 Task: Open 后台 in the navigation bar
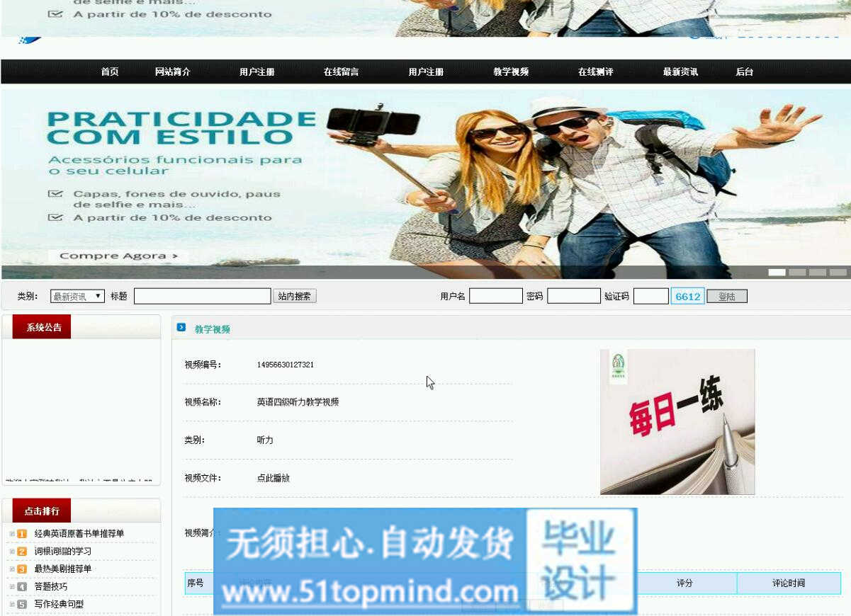click(x=744, y=72)
